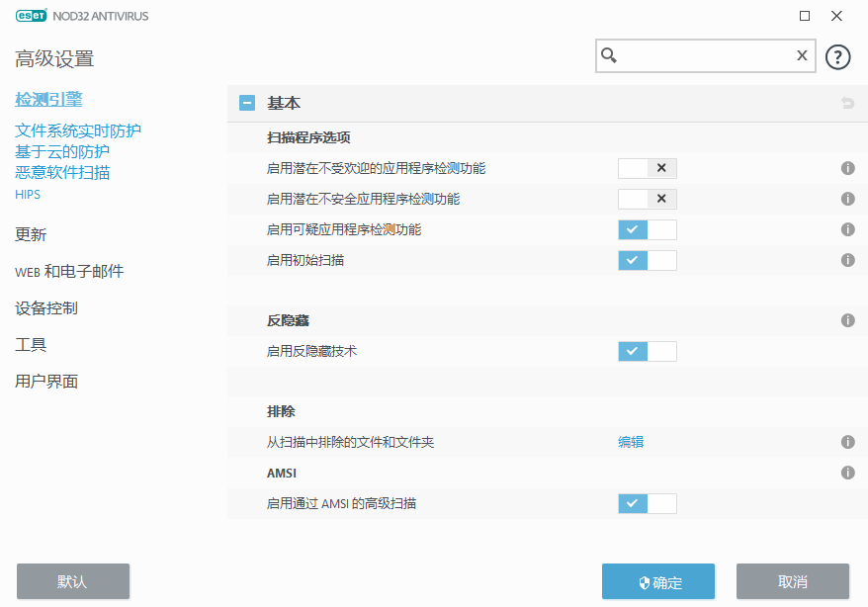Image resolution: width=868 pixels, height=607 pixels.
Task: Open help via question mark icon
Action: pyautogui.click(x=837, y=56)
